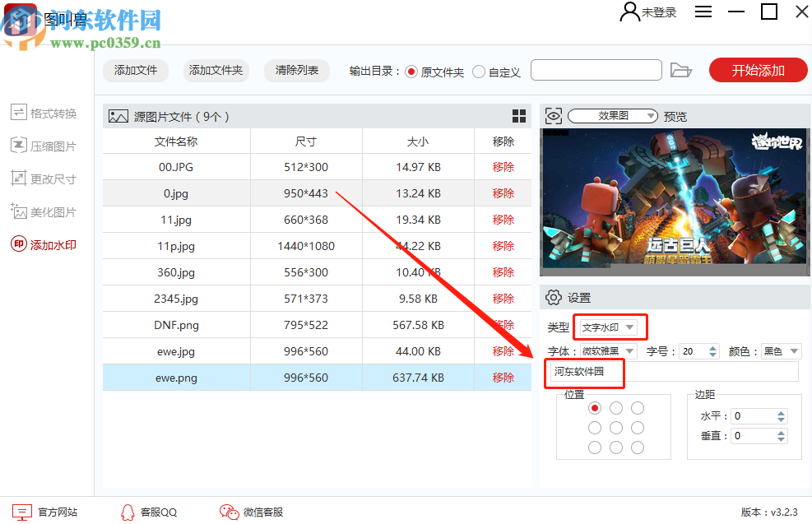
Task: Decrease font size stepper down arrow
Action: pos(713,355)
